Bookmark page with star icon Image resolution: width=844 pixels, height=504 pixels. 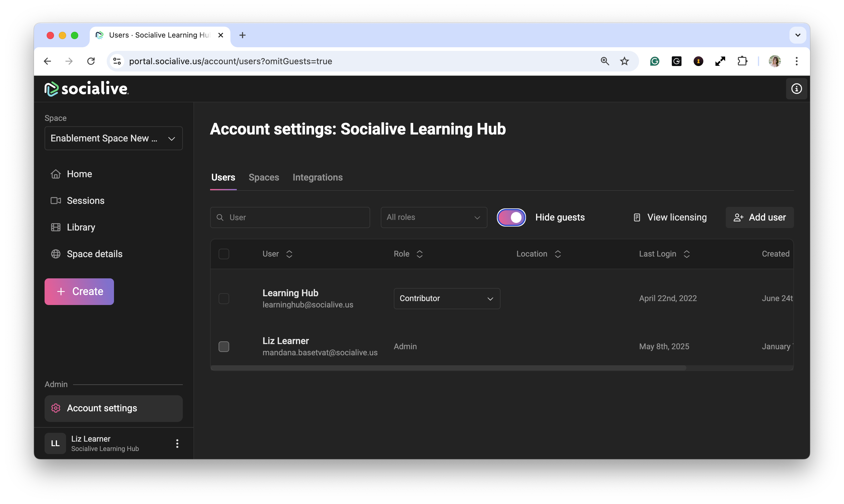click(x=625, y=61)
